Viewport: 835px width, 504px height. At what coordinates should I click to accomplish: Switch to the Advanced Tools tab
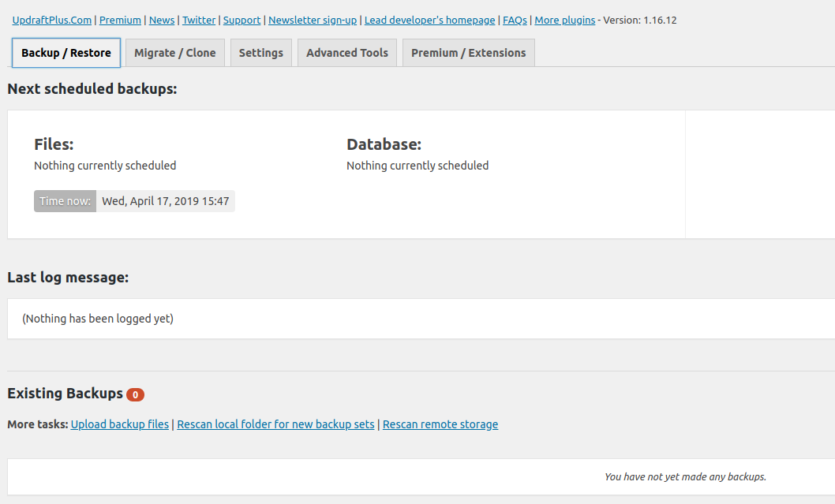(346, 53)
